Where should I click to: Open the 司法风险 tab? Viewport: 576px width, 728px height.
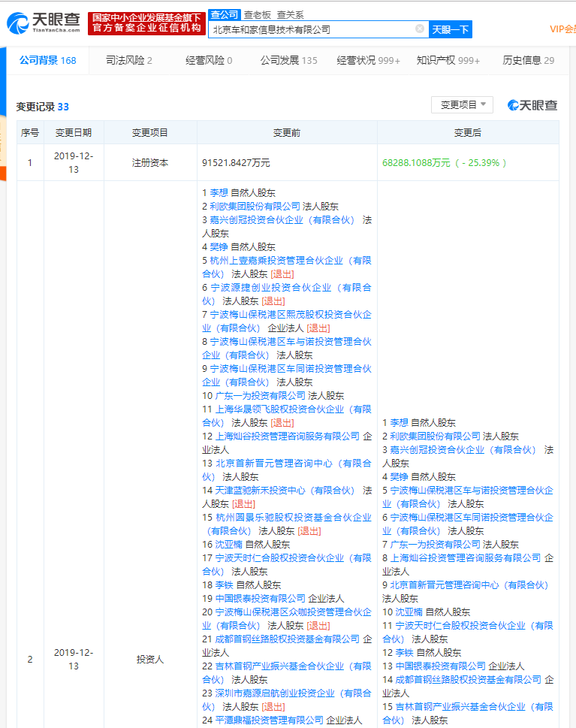tap(129, 60)
